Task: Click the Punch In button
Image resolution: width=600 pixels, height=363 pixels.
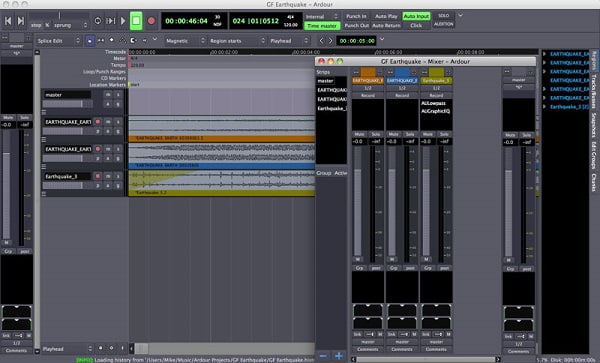Action: coord(356,16)
